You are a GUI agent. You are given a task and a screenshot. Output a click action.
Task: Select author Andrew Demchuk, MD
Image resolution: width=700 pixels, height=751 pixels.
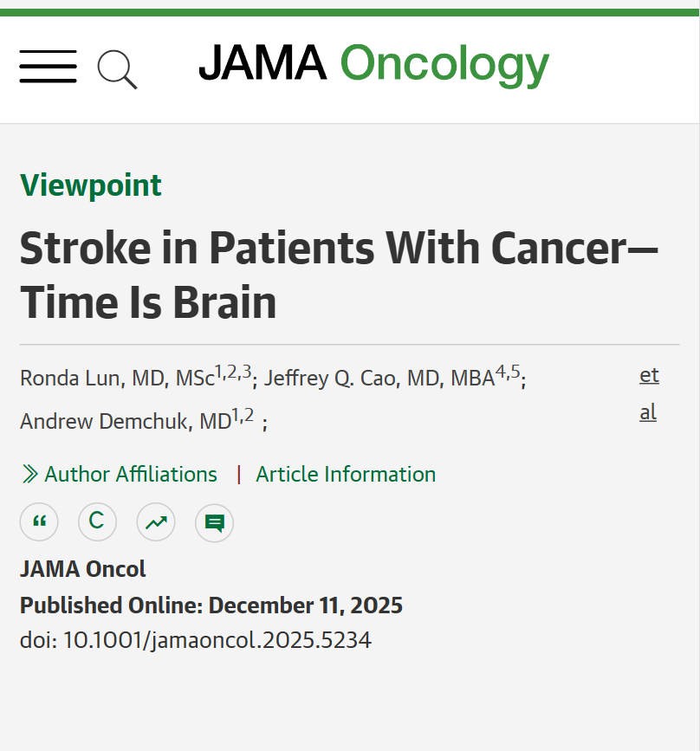point(126,422)
